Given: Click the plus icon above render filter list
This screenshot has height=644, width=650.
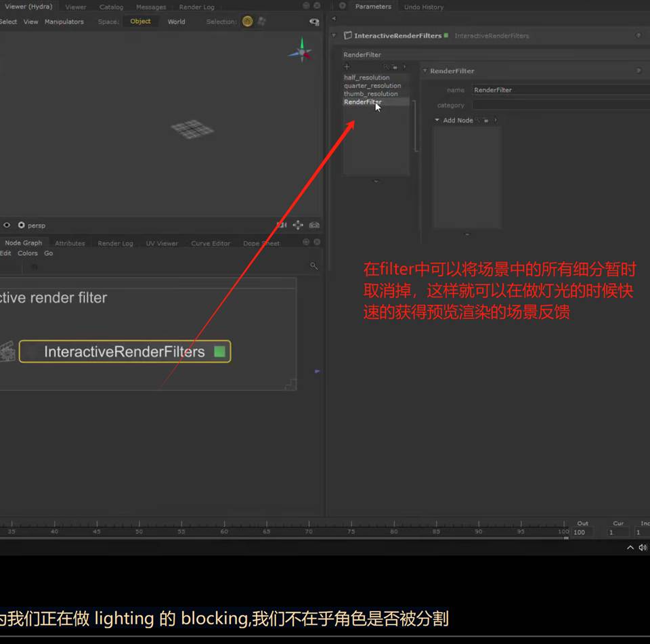Looking at the screenshot, I should (347, 66).
